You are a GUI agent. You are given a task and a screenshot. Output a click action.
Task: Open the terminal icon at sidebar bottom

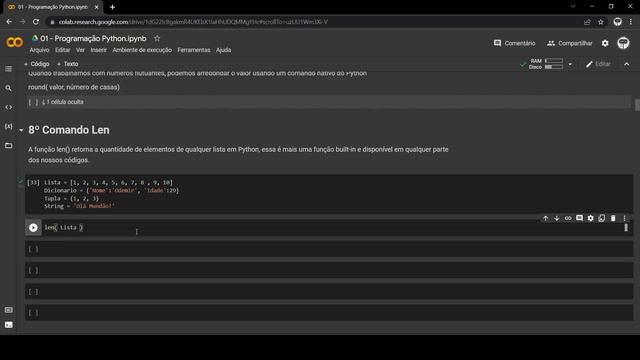click(x=8, y=325)
